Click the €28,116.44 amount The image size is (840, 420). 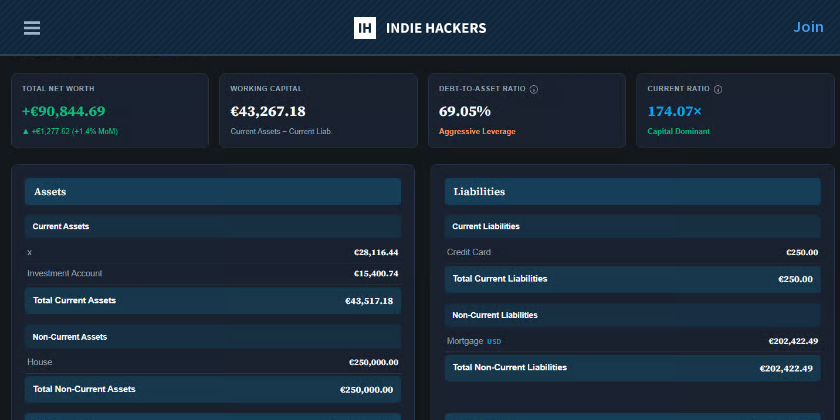coord(376,252)
